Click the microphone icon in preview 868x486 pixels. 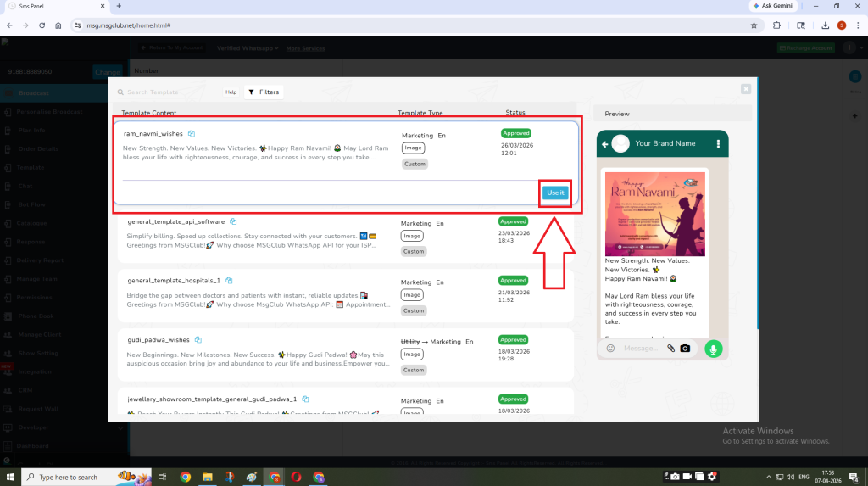click(x=713, y=348)
